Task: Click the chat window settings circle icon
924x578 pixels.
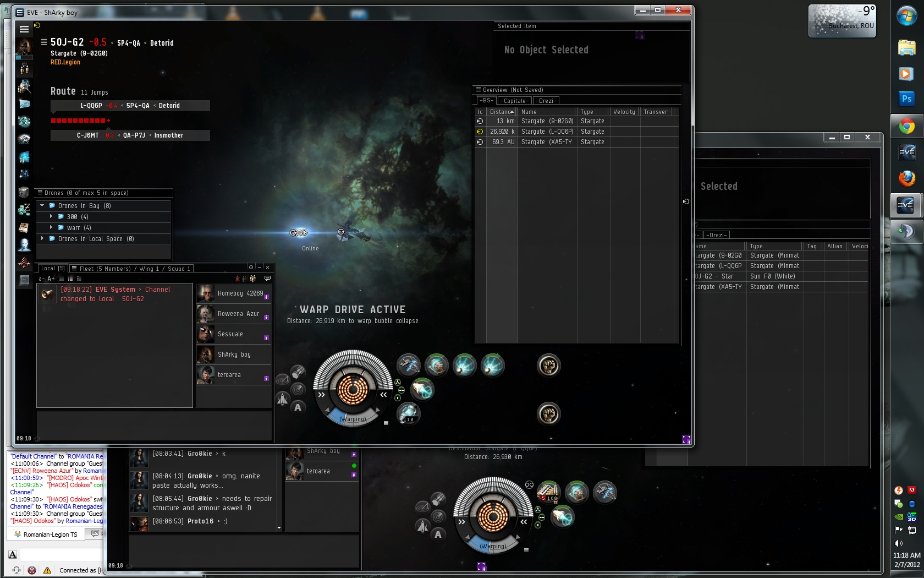Action: (251, 268)
